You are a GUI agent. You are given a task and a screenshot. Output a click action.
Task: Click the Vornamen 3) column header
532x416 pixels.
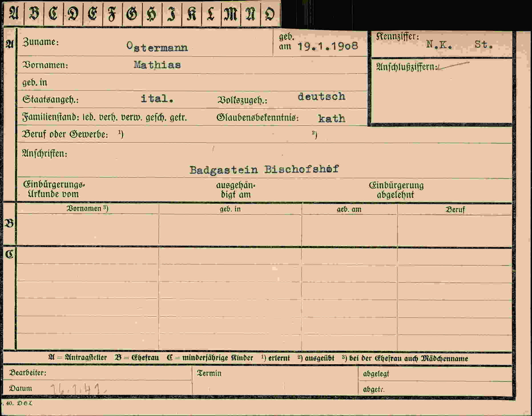coord(87,208)
